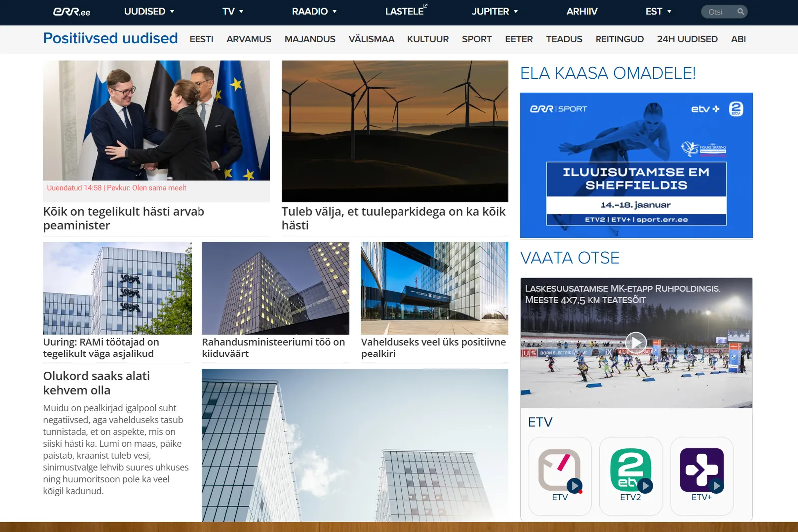Go to the ARVAMUS section
Screen dimensions: 798x532
(x=249, y=39)
